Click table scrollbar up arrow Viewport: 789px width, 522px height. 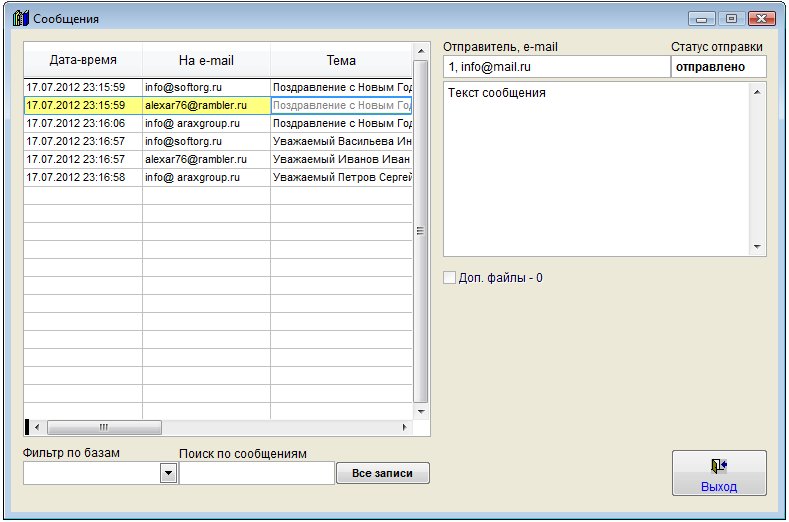[421, 51]
